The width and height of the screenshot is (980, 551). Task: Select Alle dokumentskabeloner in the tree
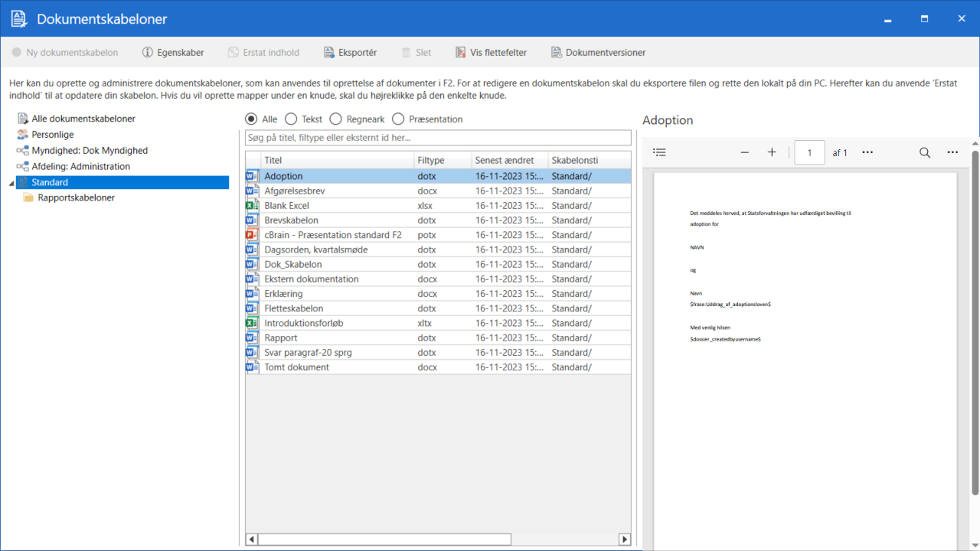tap(83, 119)
